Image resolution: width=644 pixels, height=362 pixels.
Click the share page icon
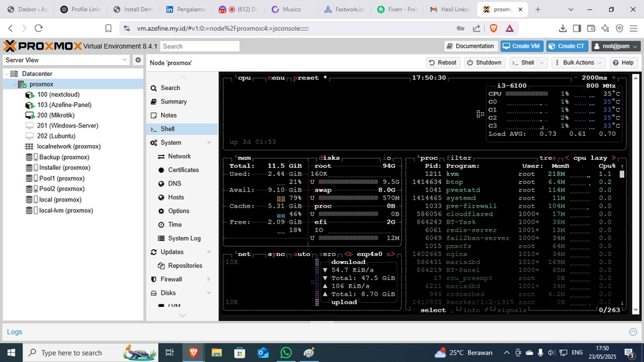tap(476, 28)
